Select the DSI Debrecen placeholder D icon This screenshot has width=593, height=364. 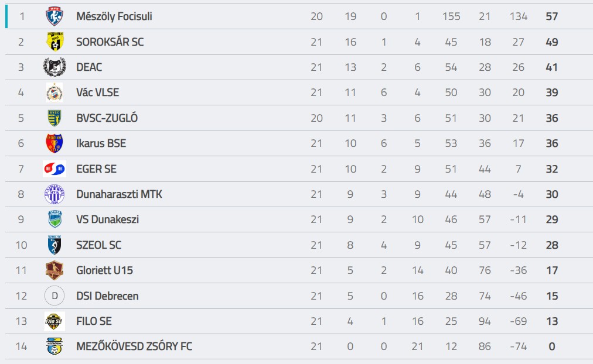click(x=54, y=296)
